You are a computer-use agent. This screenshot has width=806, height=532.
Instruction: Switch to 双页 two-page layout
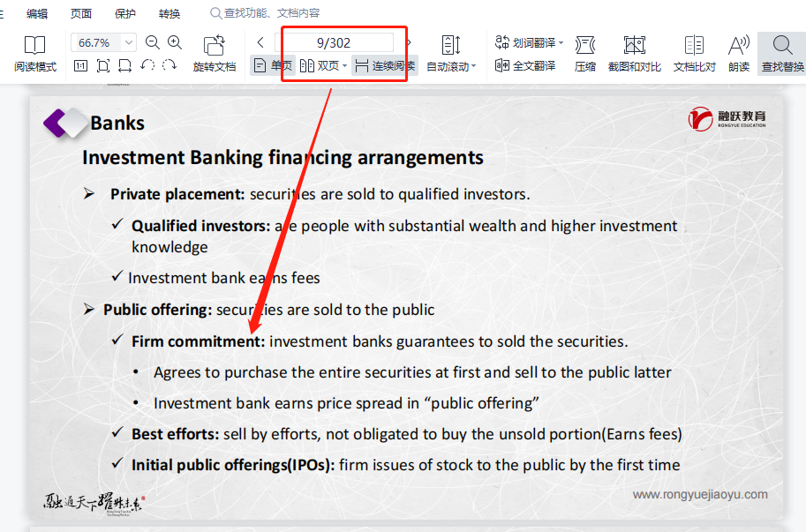(321, 66)
